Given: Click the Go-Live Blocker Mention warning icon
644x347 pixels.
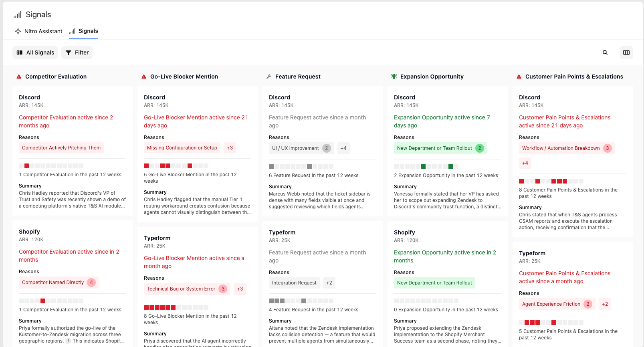Looking at the screenshot, I should [144, 77].
